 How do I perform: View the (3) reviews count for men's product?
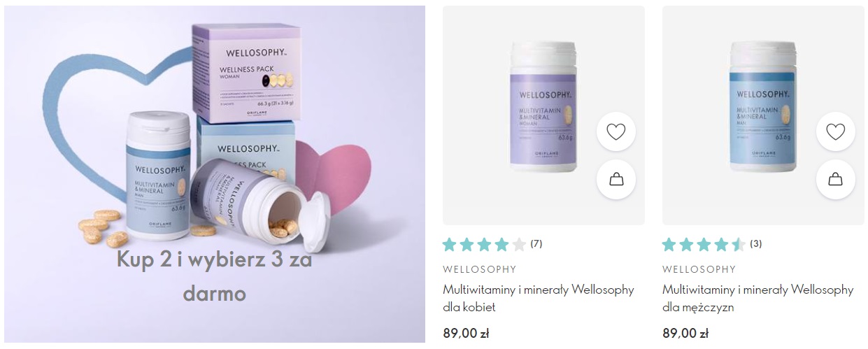point(756,244)
